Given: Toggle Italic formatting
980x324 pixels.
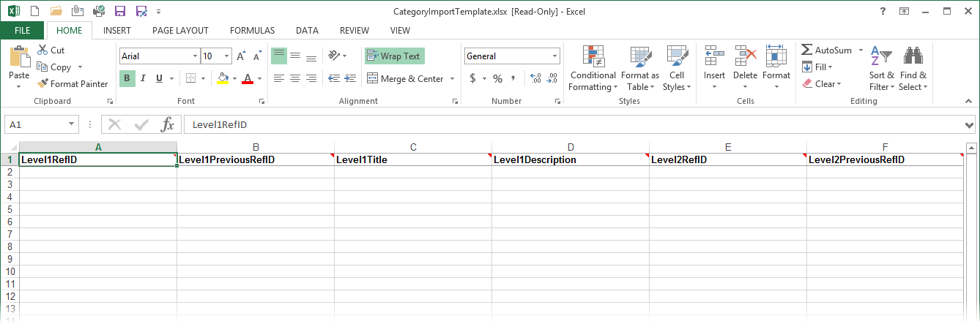Looking at the screenshot, I should (x=143, y=78).
